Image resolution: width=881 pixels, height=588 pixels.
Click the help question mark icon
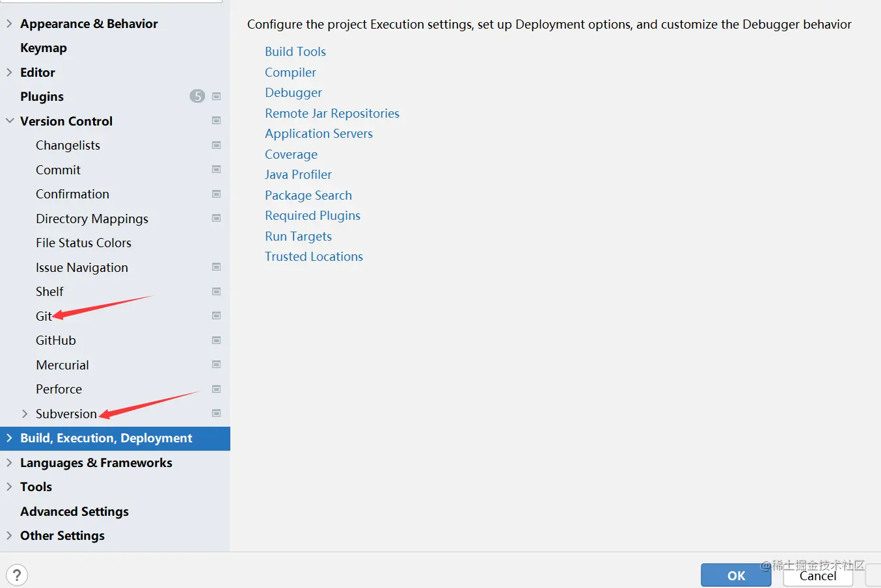point(17,575)
